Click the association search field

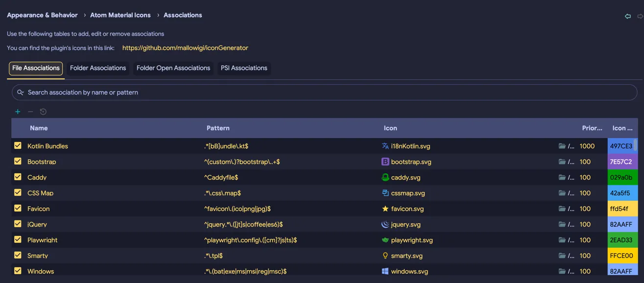point(324,92)
